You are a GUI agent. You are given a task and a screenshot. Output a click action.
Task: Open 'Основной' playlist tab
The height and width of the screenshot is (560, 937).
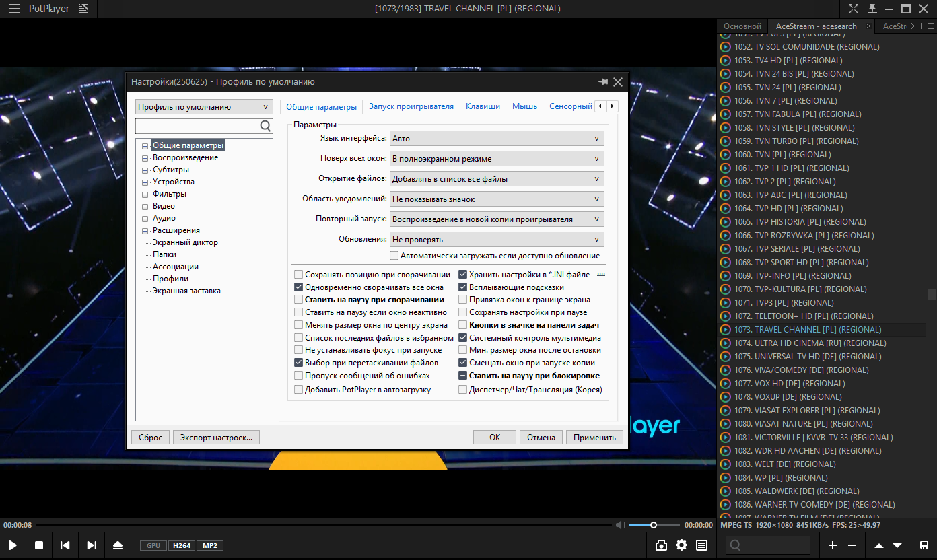tap(742, 26)
